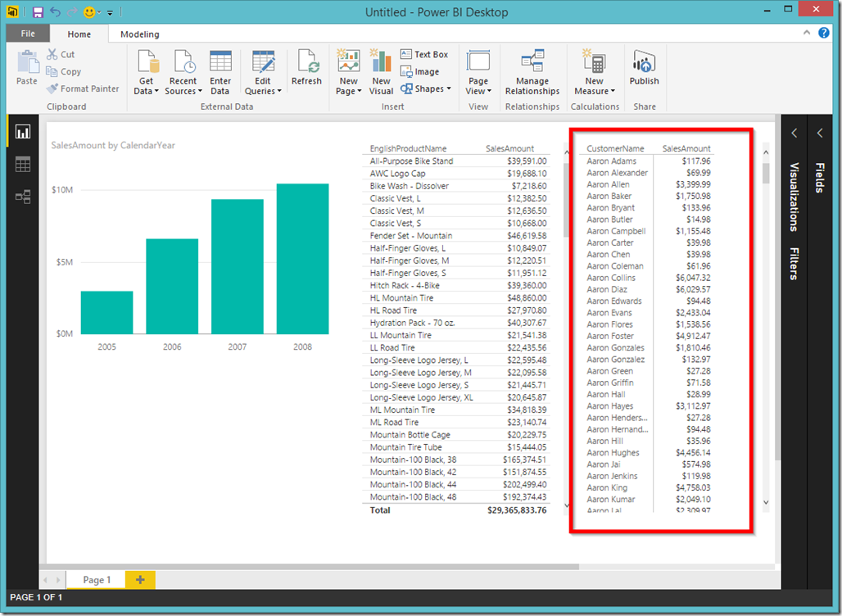842x616 pixels.
Task: Open the Page View dropdown
Action: coord(478,72)
